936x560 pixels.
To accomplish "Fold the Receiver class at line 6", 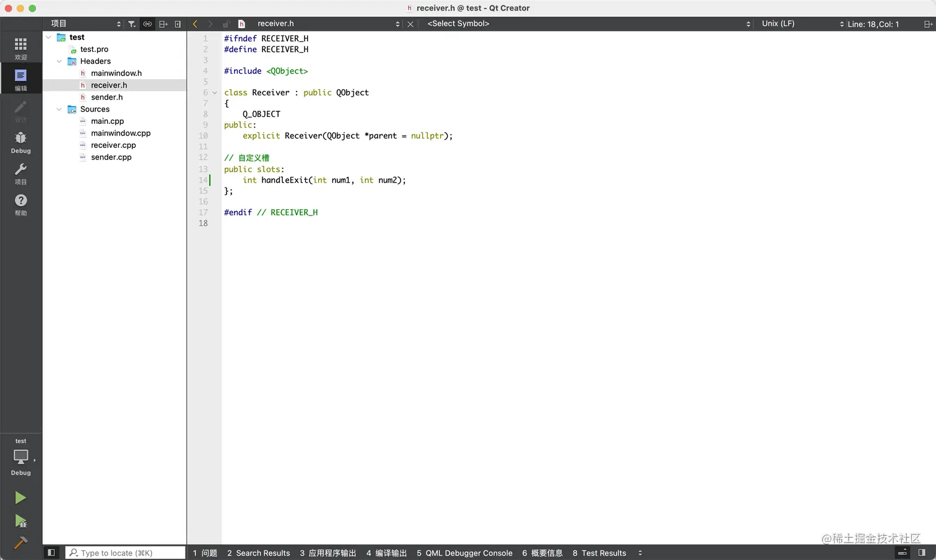I will click(215, 93).
